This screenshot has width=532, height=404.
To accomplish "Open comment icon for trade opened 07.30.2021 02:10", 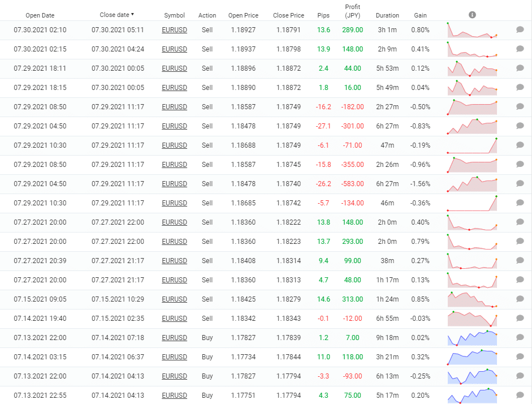I will point(520,30).
